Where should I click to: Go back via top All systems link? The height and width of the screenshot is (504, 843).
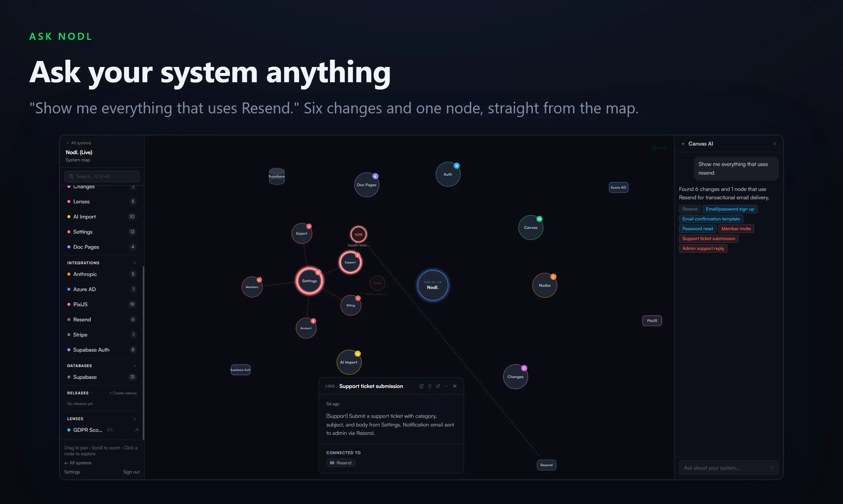pyautogui.click(x=79, y=143)
